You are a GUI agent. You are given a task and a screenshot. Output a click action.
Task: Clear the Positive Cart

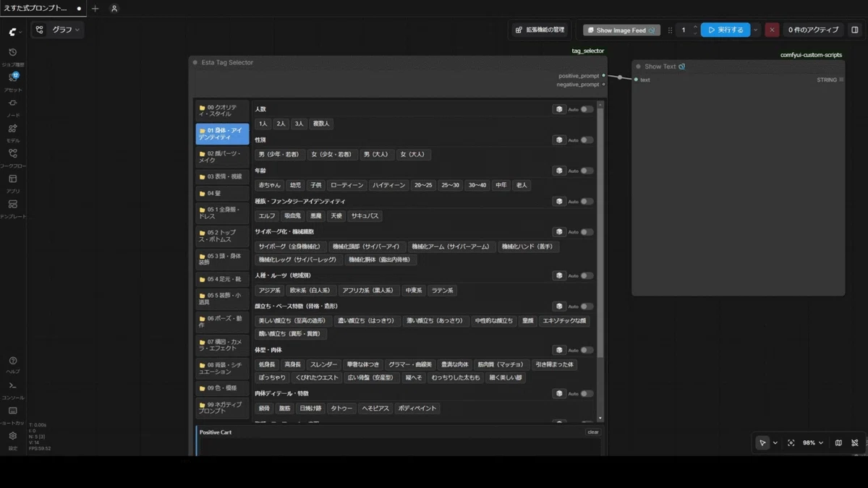tap(593, 432)
